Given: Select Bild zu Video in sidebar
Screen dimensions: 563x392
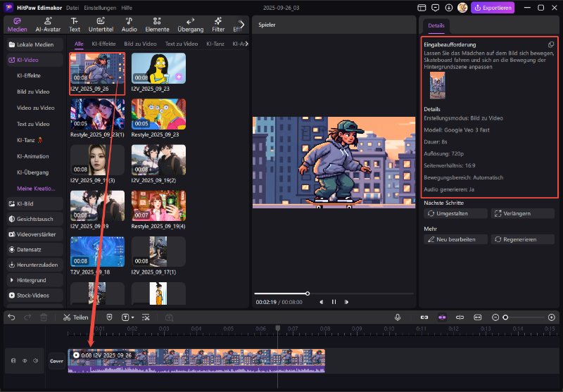Looking at the screenshot, I should pyautogui.click(x=33, y=92).
